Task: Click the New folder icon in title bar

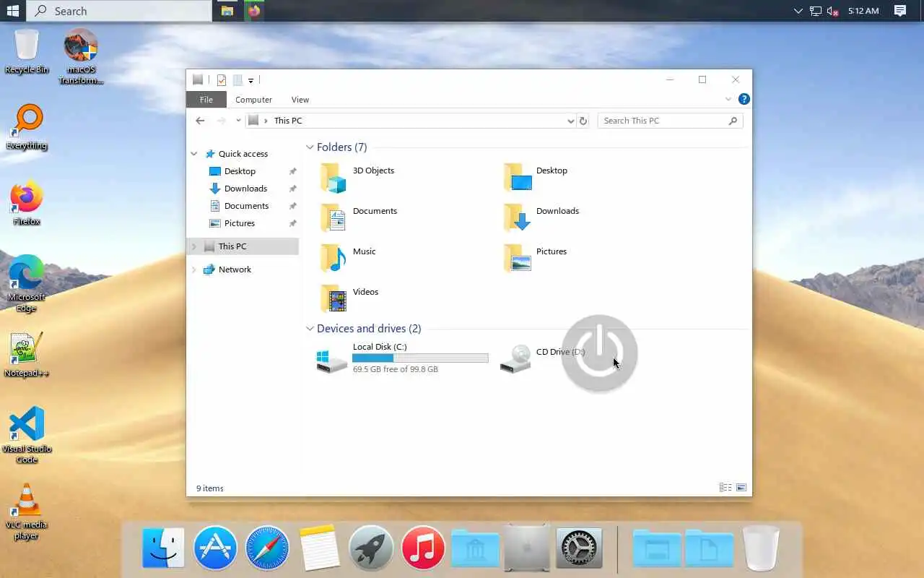Action: [x=237, y=80]
